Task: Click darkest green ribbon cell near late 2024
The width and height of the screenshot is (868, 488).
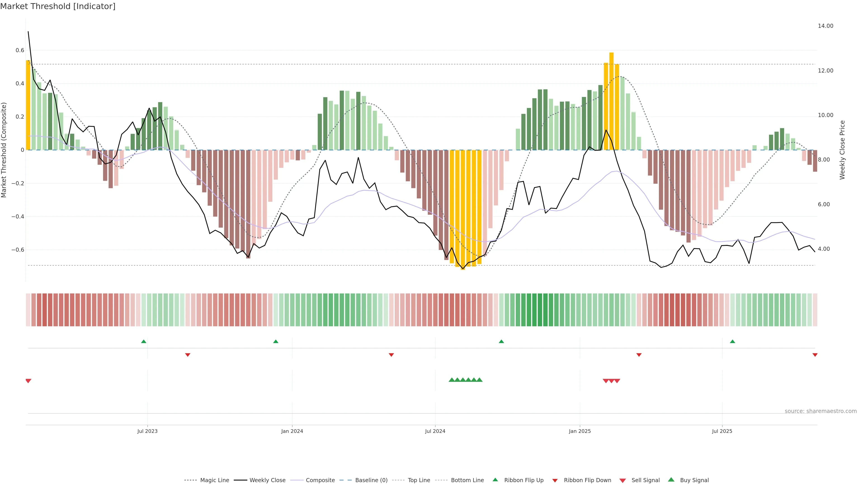Action: (540, 310)
